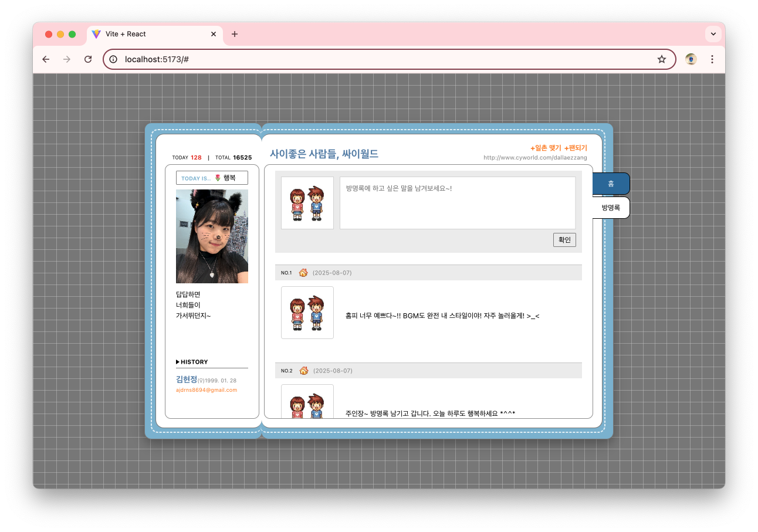Viewport: 758px width, 532px height.
Task: Click the name 김현정
Action: click(187, 379)
